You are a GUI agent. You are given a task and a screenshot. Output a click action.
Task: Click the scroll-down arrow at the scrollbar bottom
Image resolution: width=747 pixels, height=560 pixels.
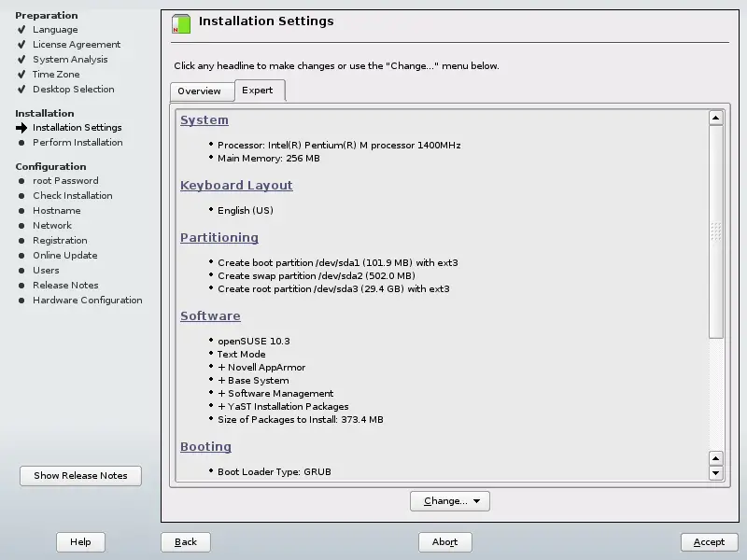click(715, 473)
